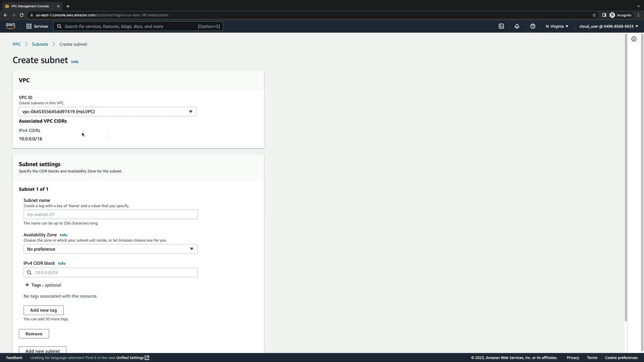The height and width of the screenshot is (362, 644).
Task: Open Availability Zone No preference dropdown
Action: [x=110, y=249]
